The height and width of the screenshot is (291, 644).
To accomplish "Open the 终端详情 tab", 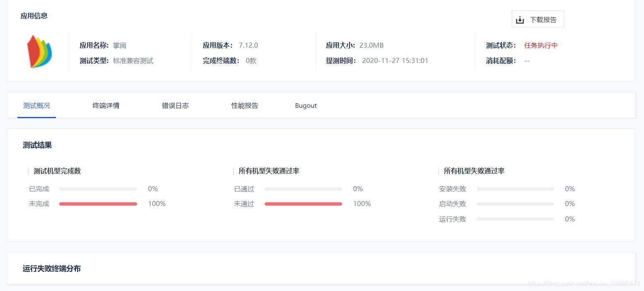I will tap(106, 106).
